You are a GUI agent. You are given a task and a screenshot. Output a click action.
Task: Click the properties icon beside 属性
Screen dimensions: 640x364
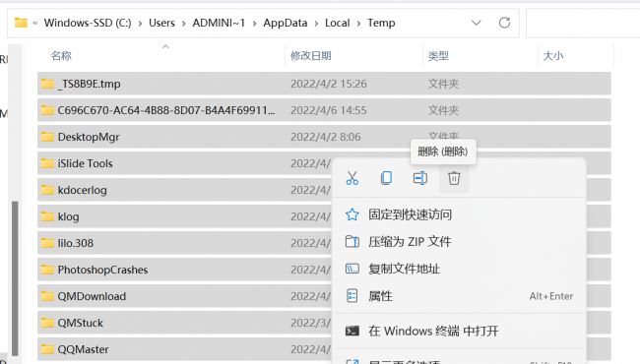point(352,295)
